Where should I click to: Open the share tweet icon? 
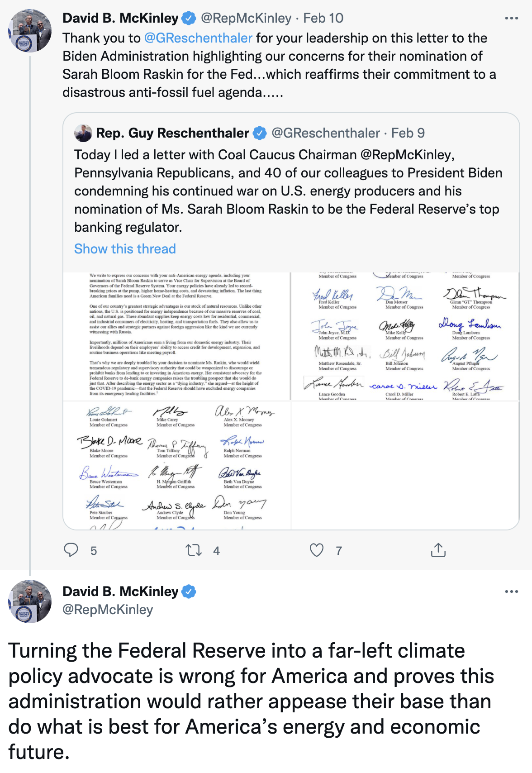(x=438, y=550)
